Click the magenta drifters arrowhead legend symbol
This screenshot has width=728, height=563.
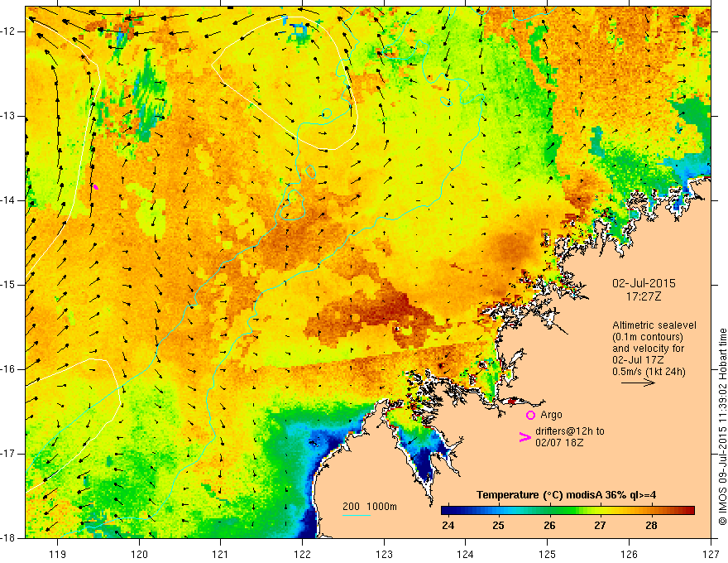point(525,437)
